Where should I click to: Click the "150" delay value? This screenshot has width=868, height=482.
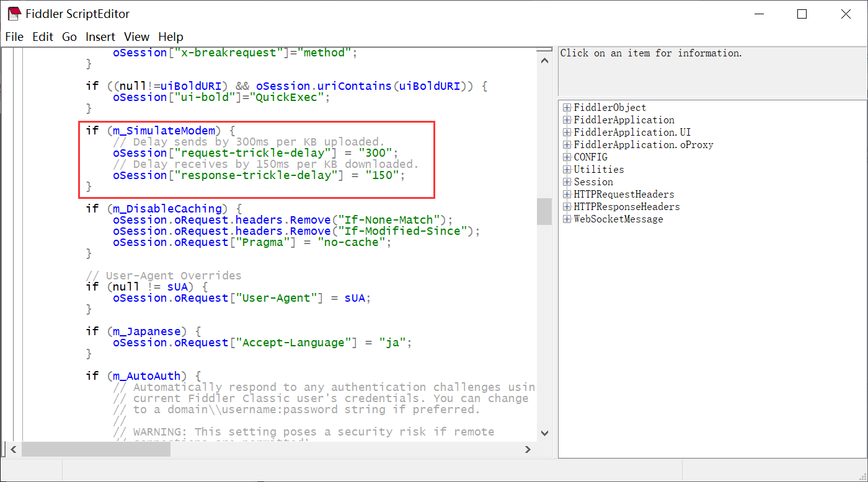[x=383, y=175]
